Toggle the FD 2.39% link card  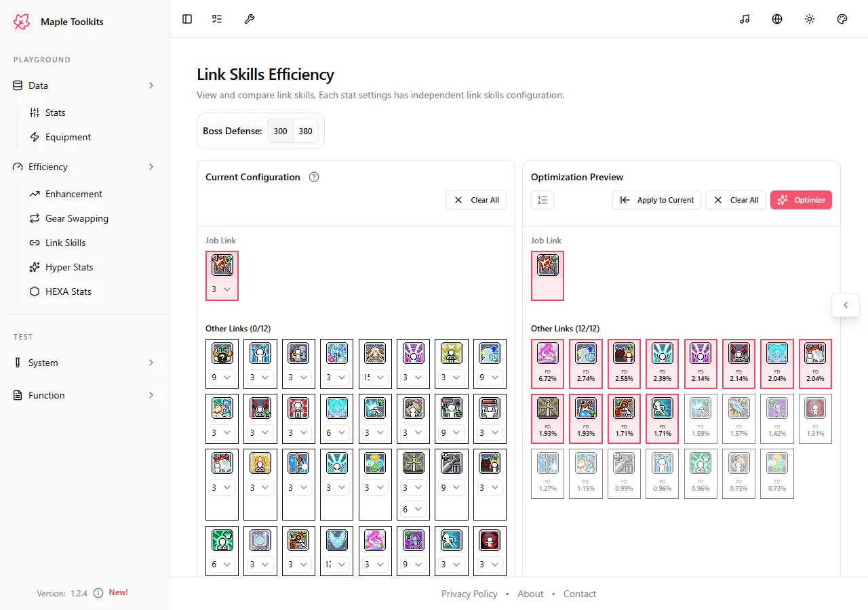coord(663,364)
